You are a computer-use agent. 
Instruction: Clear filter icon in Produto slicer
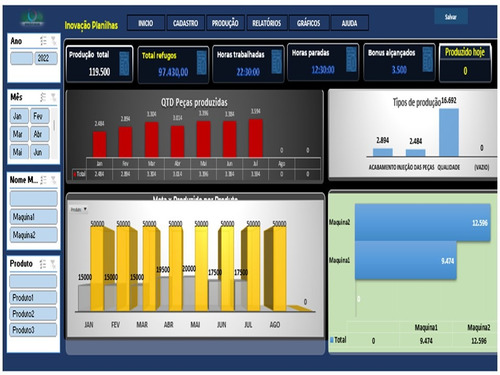pyautogui.click(x=53, y=264)
